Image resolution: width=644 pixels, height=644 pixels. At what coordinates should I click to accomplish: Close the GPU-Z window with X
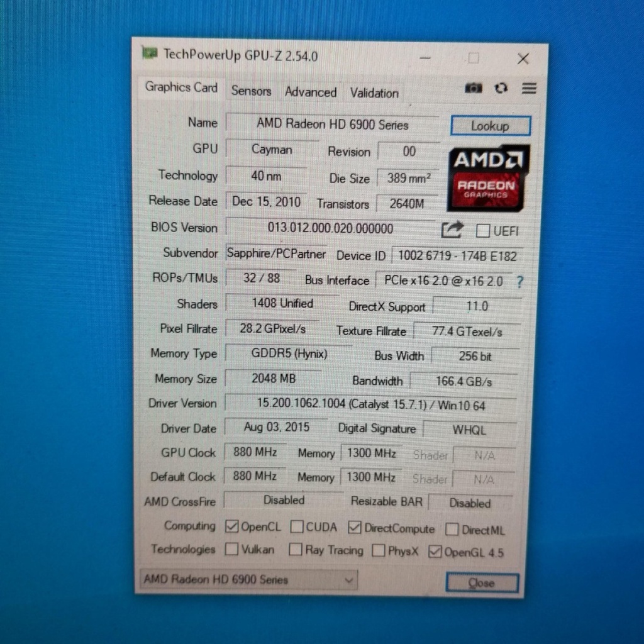click(x=523, y=58)
